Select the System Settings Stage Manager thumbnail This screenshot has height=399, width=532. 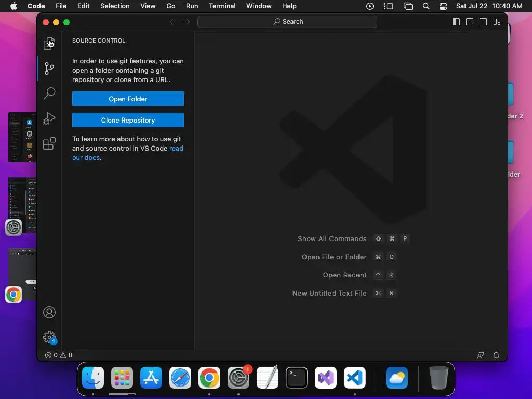coord(22,205)
